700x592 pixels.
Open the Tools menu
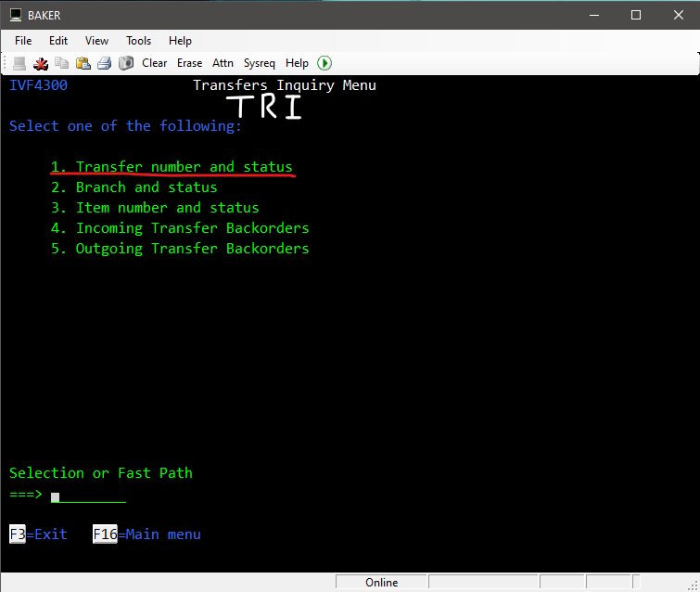pyautogui.click(x=138, y=41)
